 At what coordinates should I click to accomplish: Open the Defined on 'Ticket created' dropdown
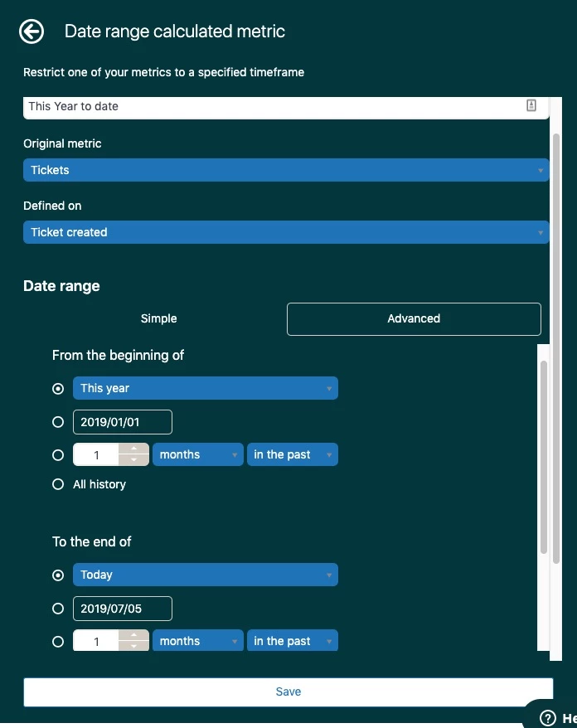click(286, 232)
